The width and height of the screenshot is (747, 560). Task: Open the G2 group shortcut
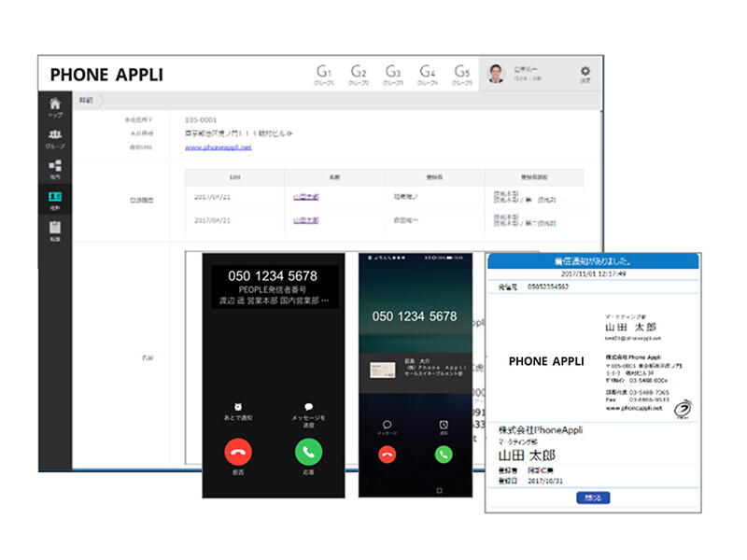click(x=359, y=75)
